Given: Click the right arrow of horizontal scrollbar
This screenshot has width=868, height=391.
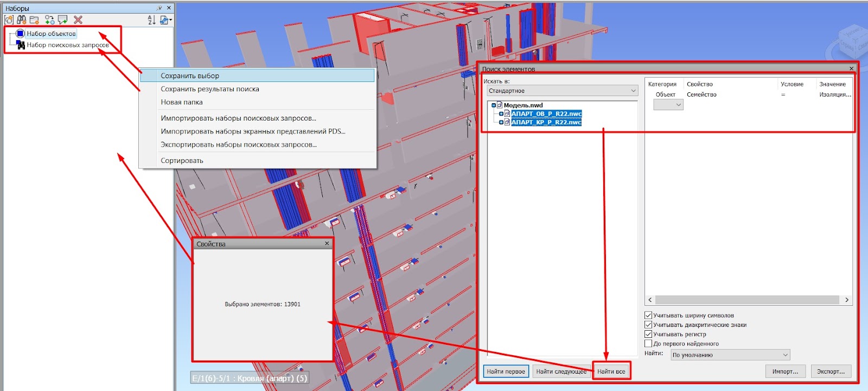Looking at the screenshot, I should [x=846, y=300].
